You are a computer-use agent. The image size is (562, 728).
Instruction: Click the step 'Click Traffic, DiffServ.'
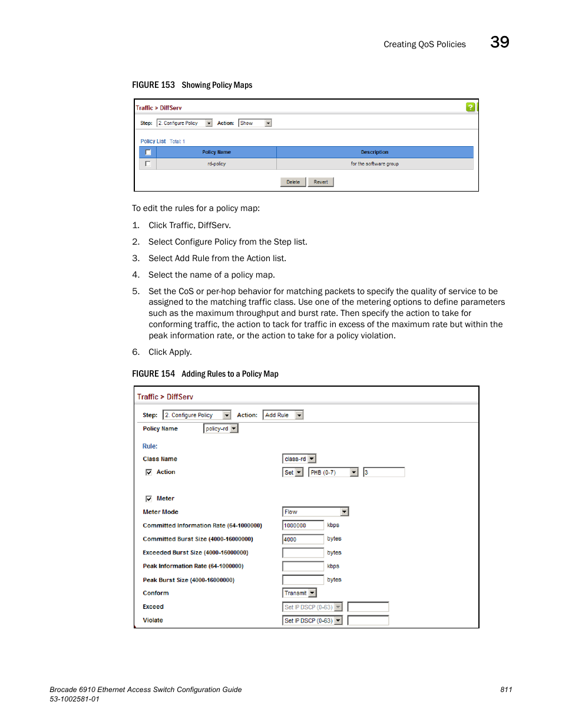click(190, 225)
